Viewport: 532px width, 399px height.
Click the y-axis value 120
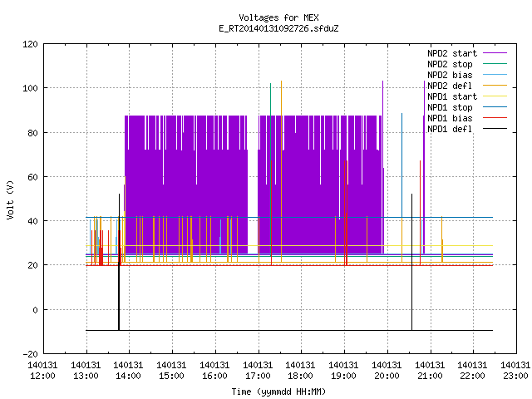point(30,44)
